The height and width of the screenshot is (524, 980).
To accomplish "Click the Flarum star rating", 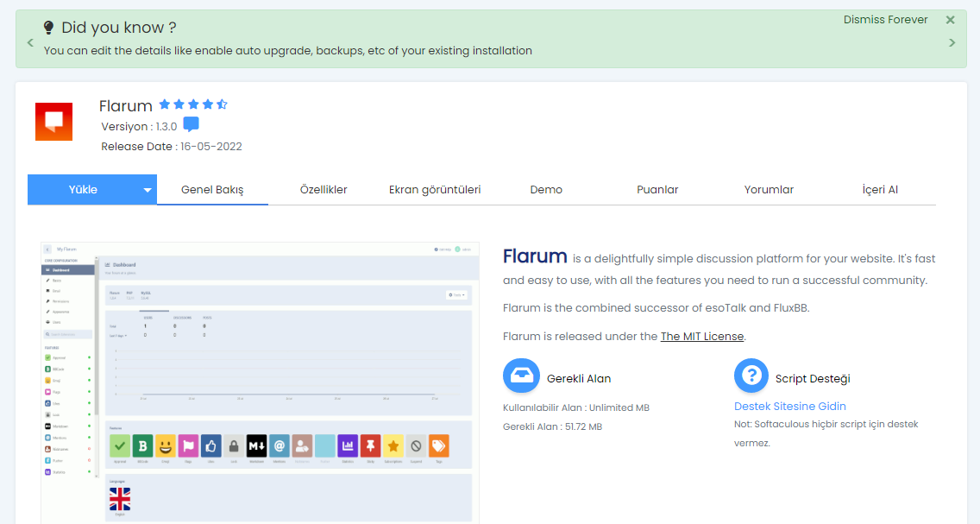I will point(193,104).
